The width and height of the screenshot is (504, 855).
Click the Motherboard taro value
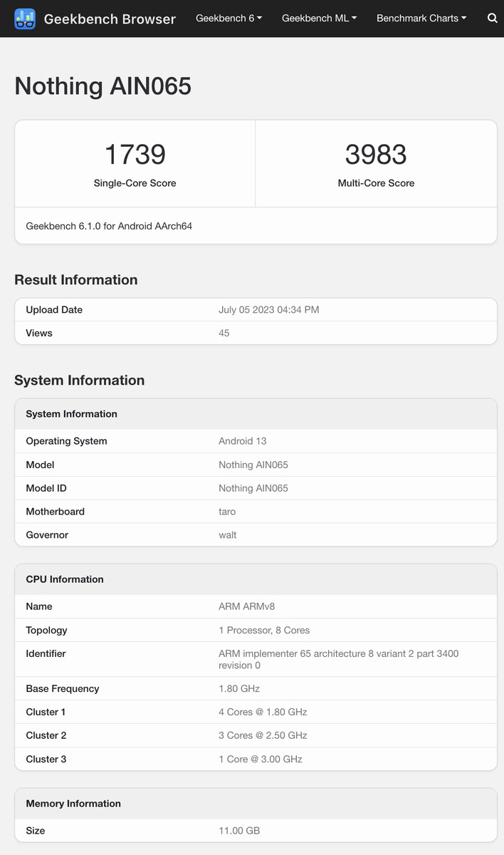(x=227, y=512)
